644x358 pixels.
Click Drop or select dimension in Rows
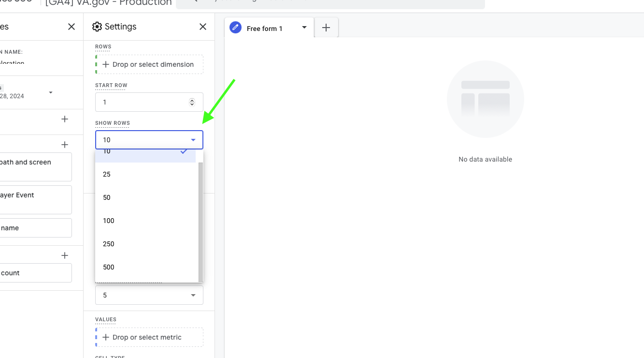tap(149, 64)
